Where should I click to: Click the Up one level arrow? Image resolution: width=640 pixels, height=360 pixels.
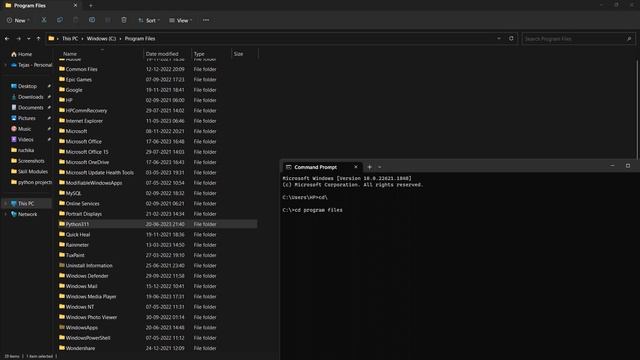(x=38, y=39)
